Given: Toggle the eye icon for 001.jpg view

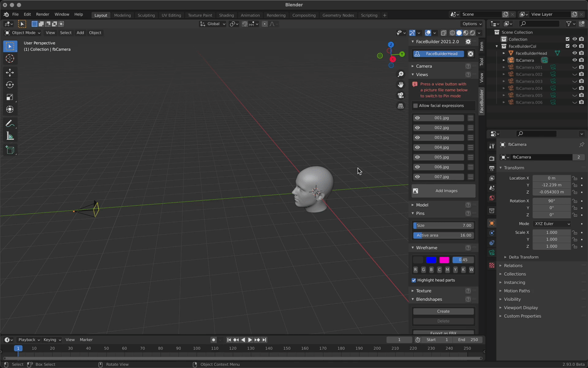Looking at the screenshot, I should 417,118.
